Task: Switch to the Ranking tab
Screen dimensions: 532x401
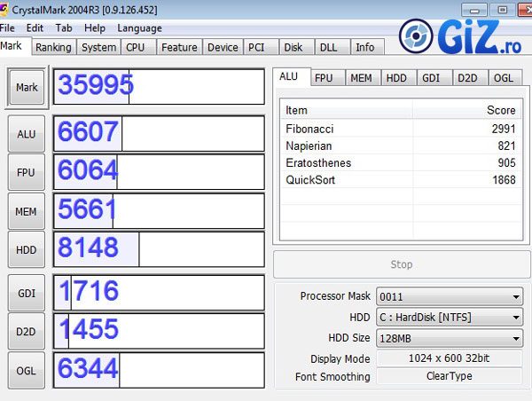Action: click(x=53, y=47)
